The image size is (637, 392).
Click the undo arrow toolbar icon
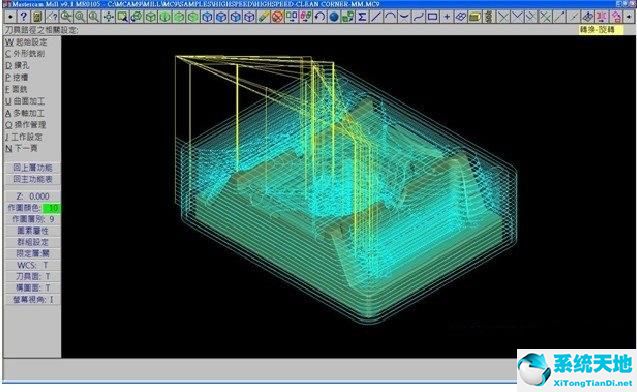pos(320,17)
